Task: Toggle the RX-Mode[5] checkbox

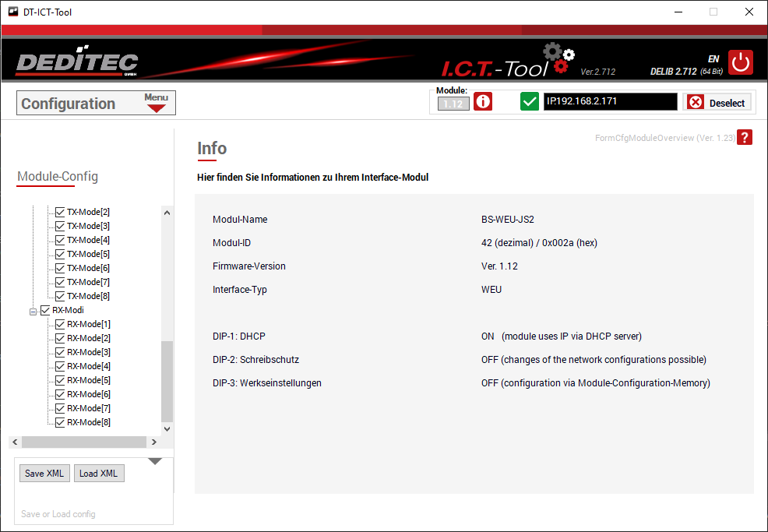Action: [60, 380]
